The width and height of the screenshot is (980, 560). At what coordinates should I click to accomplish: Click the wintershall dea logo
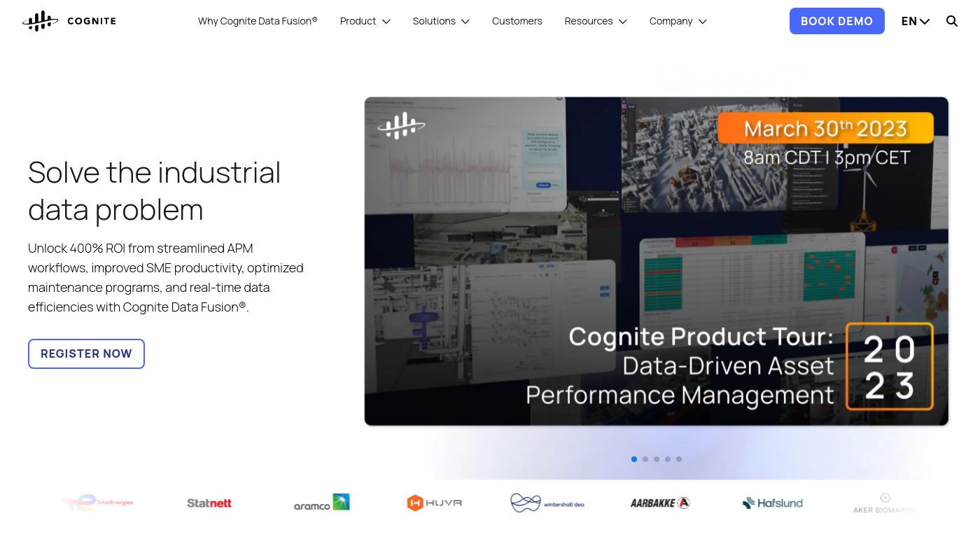coord(547,503)
